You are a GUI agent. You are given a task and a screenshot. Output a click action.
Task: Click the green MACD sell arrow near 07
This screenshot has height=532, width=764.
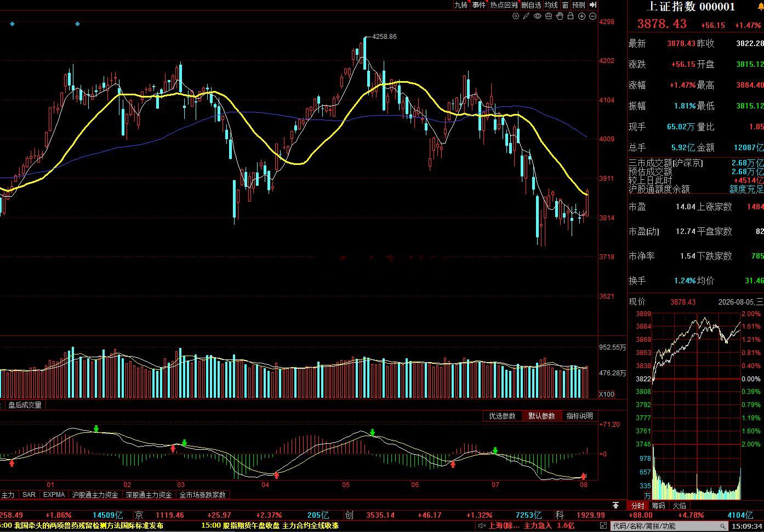coord(495,451)
